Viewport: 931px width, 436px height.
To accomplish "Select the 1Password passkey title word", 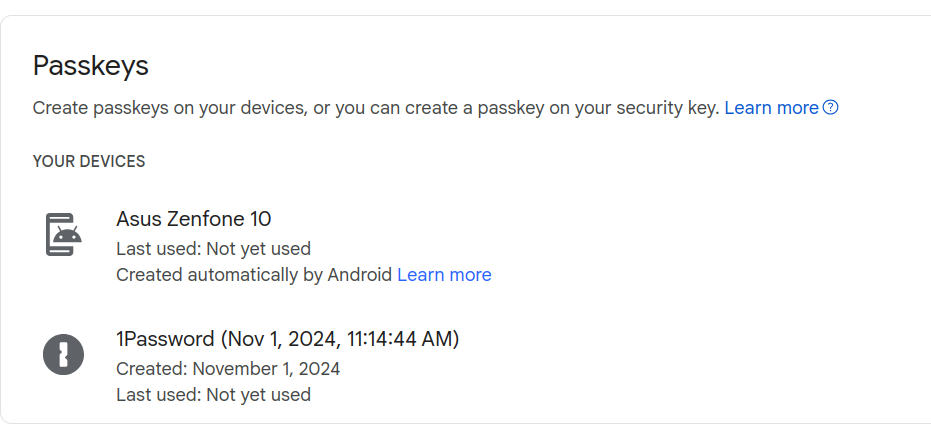I will click(x=165, y=339).
